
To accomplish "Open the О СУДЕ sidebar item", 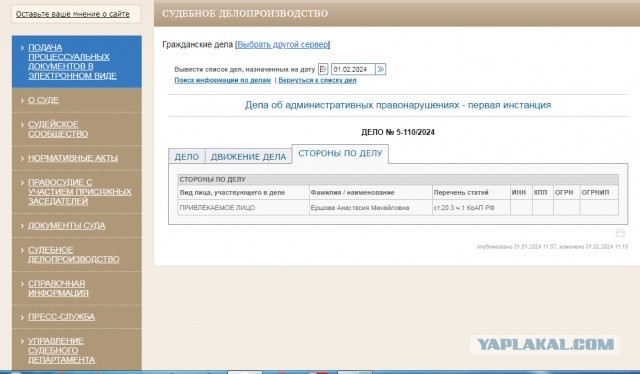I will [43, 100].
